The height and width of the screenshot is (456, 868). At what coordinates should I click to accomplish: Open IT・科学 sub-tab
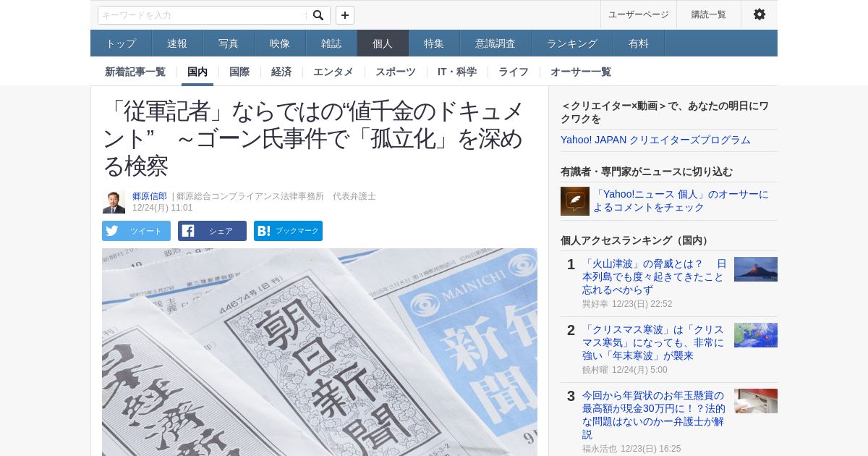click(x=457, y=72)
